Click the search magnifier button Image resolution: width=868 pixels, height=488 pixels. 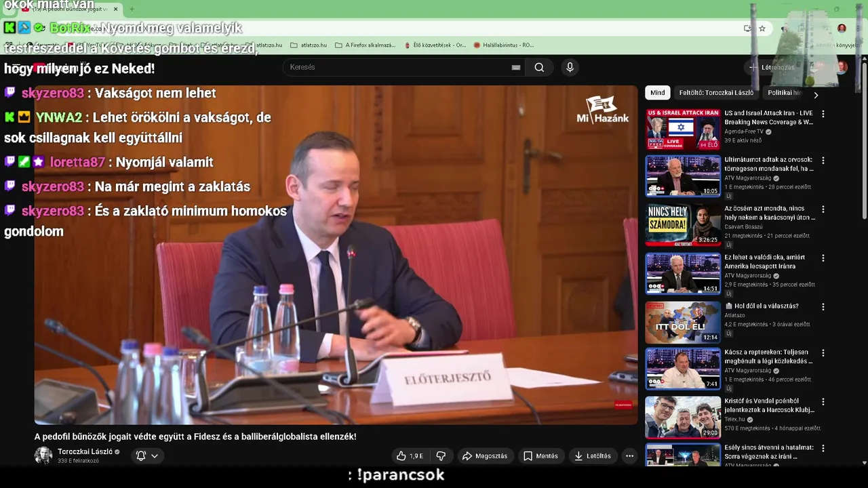tap(539, 67)
